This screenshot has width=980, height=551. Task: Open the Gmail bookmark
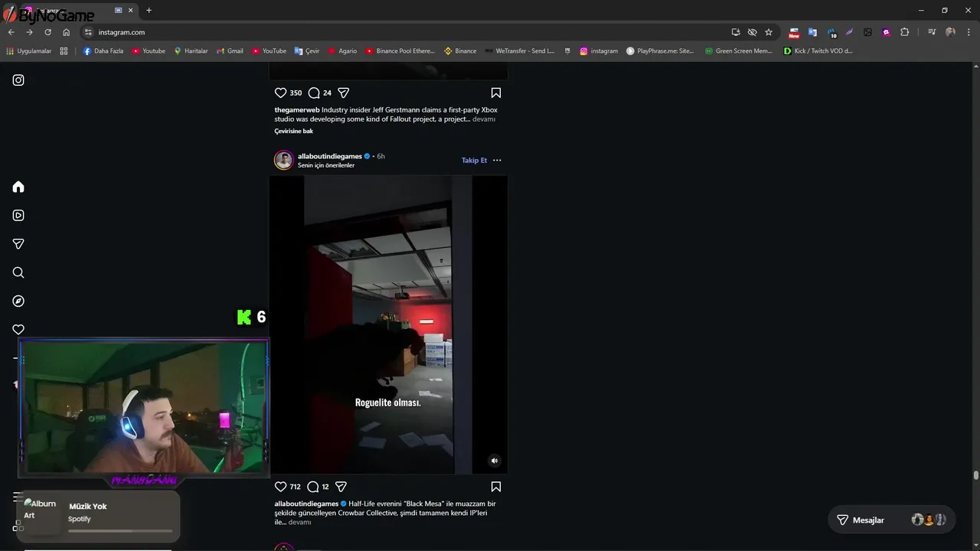pyautogui.click(x=229, y=51)
